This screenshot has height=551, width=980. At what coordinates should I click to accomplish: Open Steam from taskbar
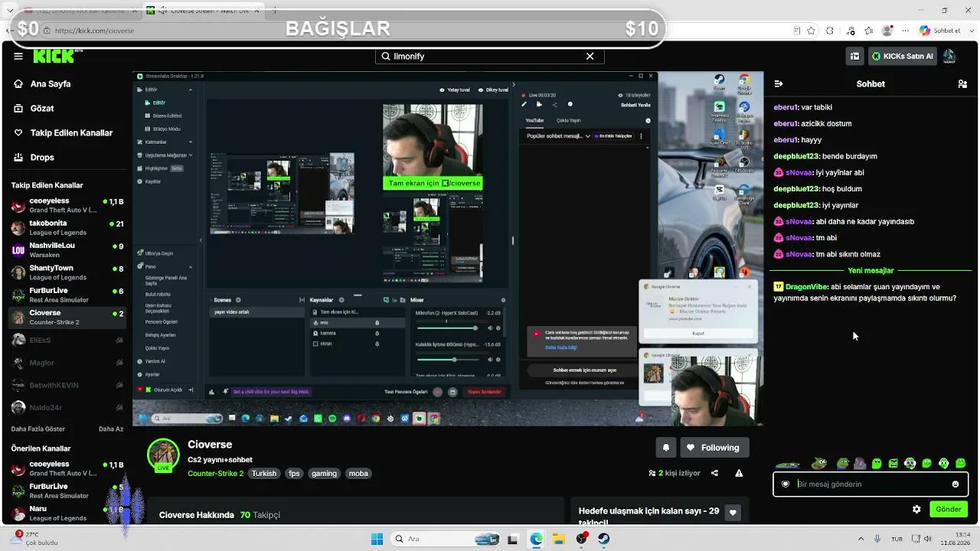click(604, 539)
